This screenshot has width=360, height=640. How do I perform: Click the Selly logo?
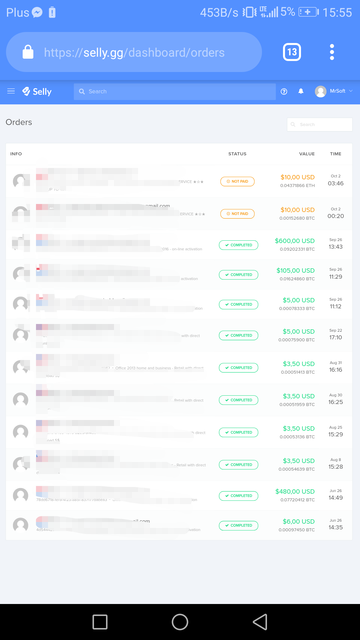[37, 91]
